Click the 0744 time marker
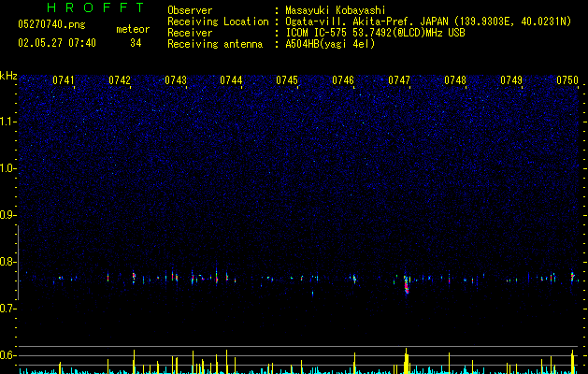The height and width of the screenshot is (374, 588). tap(231, 80)
